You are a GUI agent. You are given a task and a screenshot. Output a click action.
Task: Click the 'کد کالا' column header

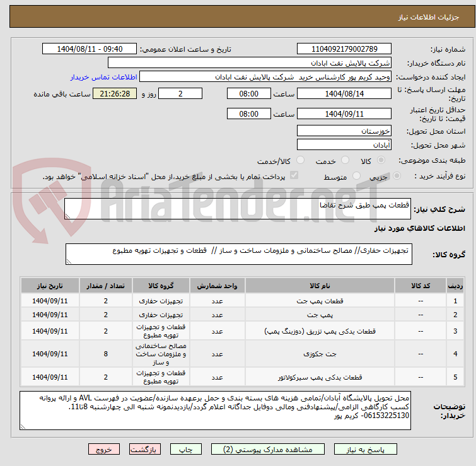[421, 286]
